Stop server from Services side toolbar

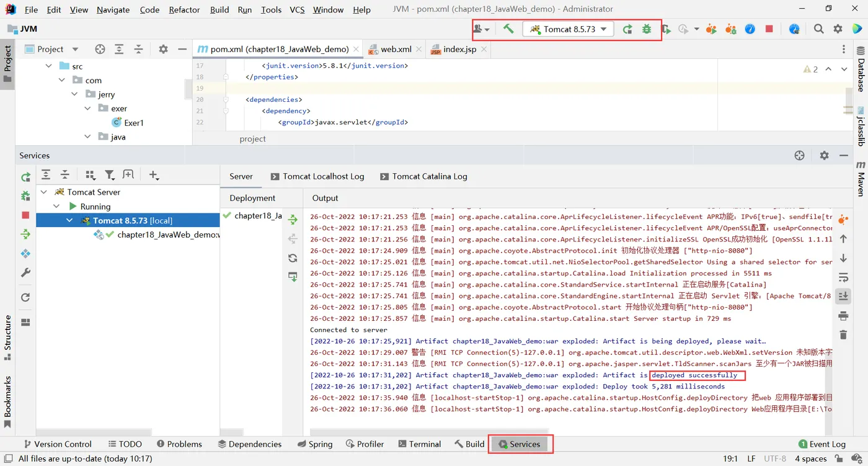pyautogui.click(x=25, y=215)
